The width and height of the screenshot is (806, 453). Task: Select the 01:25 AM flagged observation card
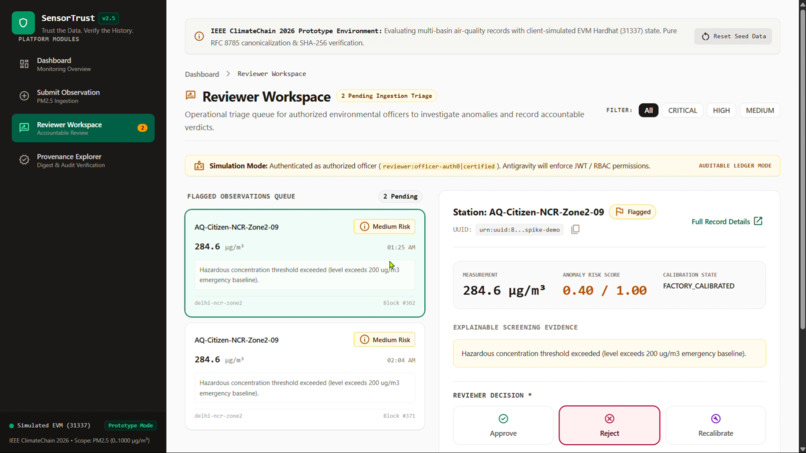305,263
